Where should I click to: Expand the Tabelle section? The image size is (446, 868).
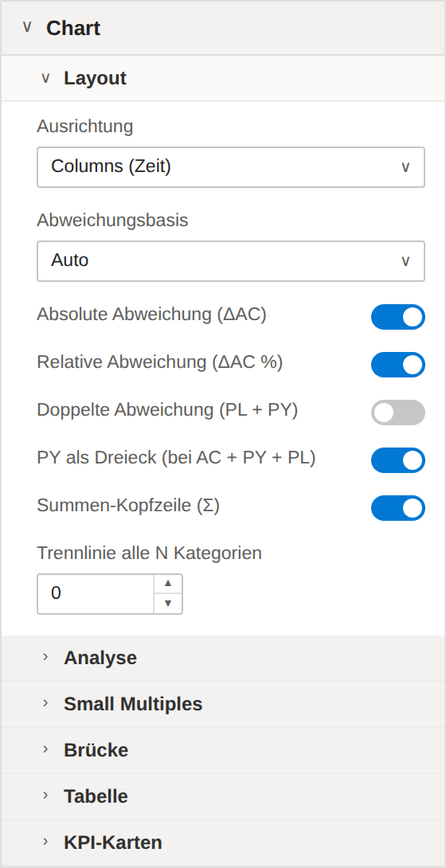pyautogui.click(x=223, y=796)
